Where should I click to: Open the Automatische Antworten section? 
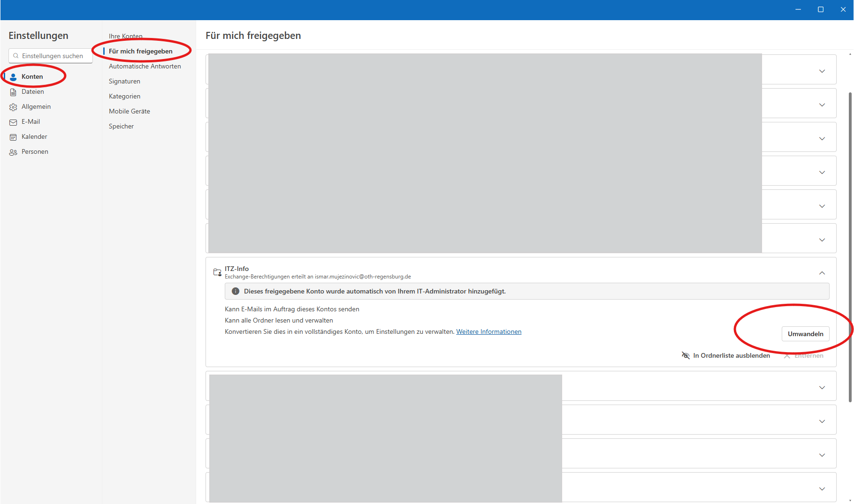(x=145, y=66)
